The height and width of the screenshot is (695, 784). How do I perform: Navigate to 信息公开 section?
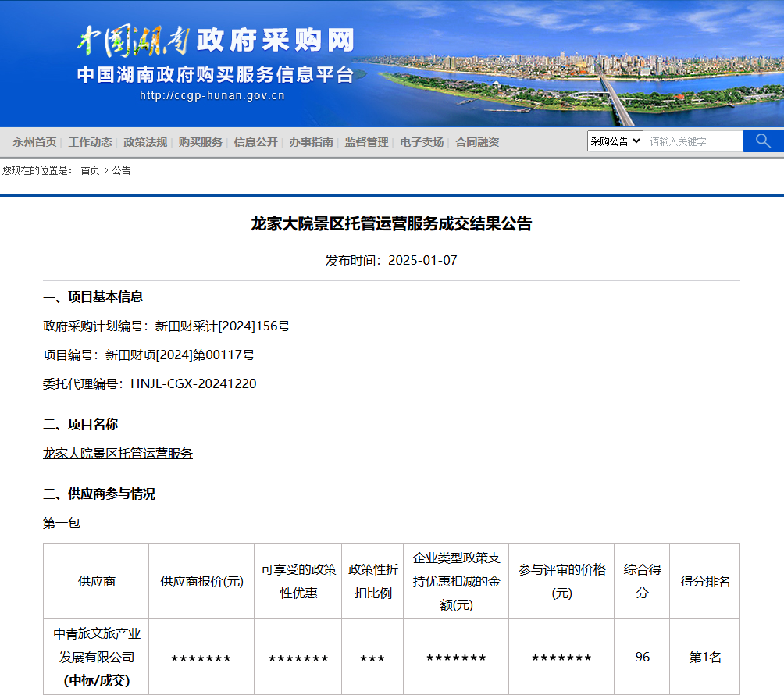(x=256, y=142)
